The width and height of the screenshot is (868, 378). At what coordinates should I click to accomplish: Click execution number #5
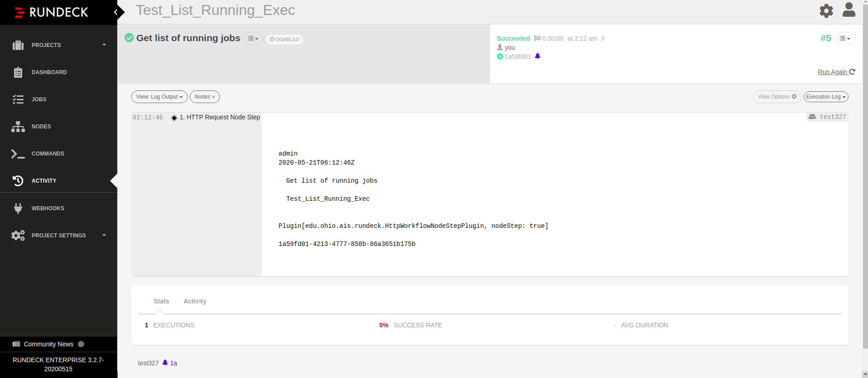coord(826,38)
